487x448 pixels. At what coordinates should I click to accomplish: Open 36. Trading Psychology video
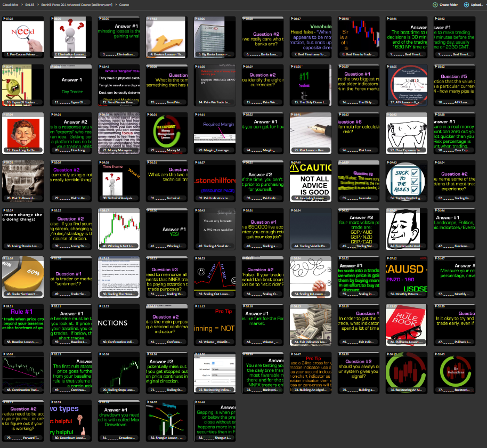[x=405, y=180]
